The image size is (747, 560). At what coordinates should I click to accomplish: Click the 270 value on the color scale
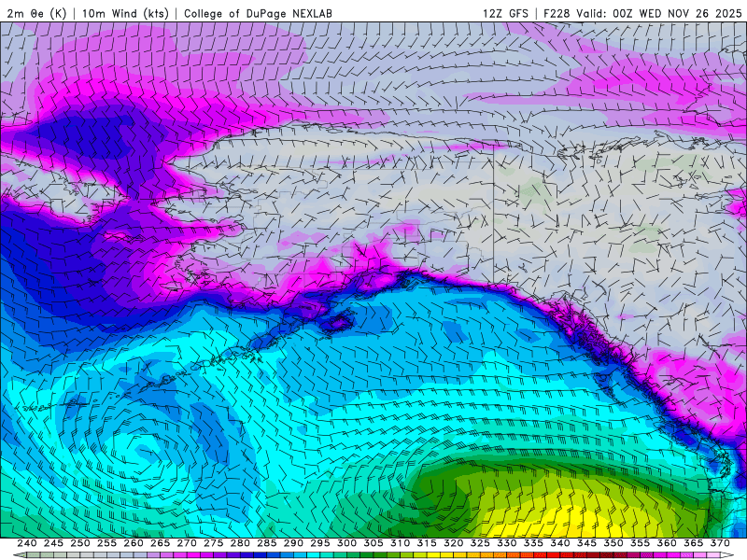tap(187, 543)
